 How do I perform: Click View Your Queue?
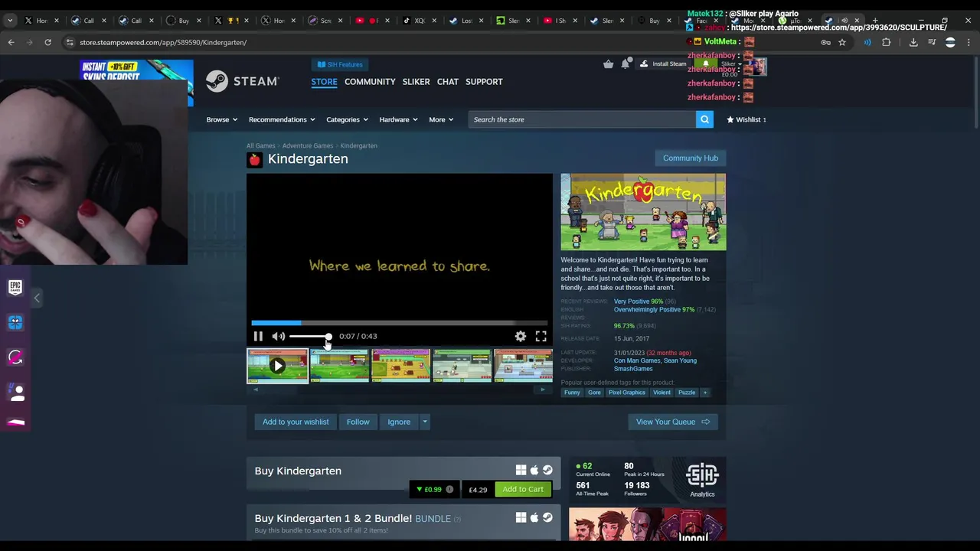tap(672, 422)
